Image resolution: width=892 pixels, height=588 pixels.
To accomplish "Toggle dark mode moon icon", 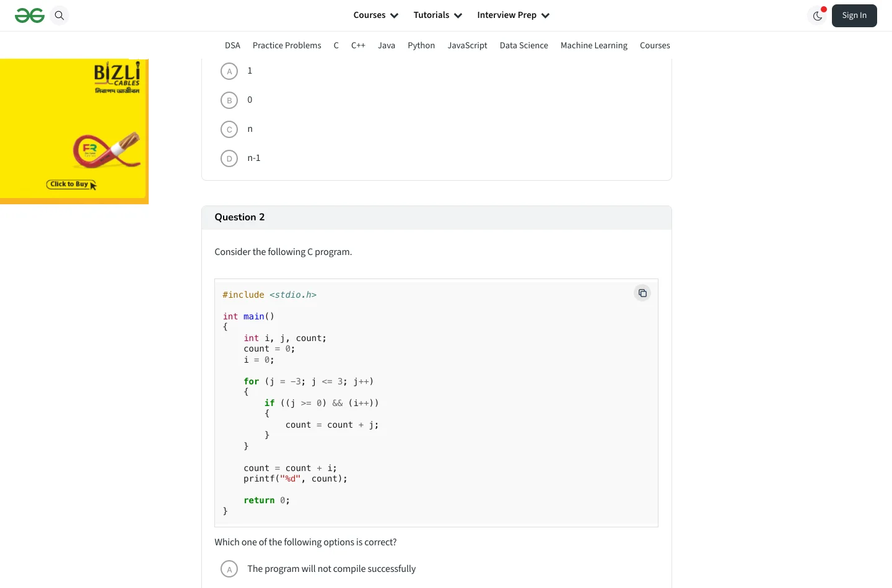I will click(x=818, y=15).
